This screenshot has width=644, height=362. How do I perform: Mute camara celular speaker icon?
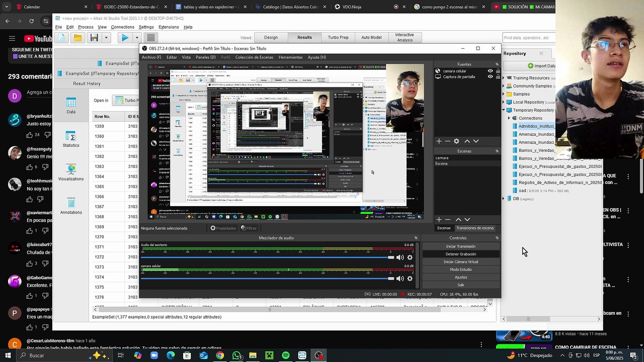tap(400, 279)
